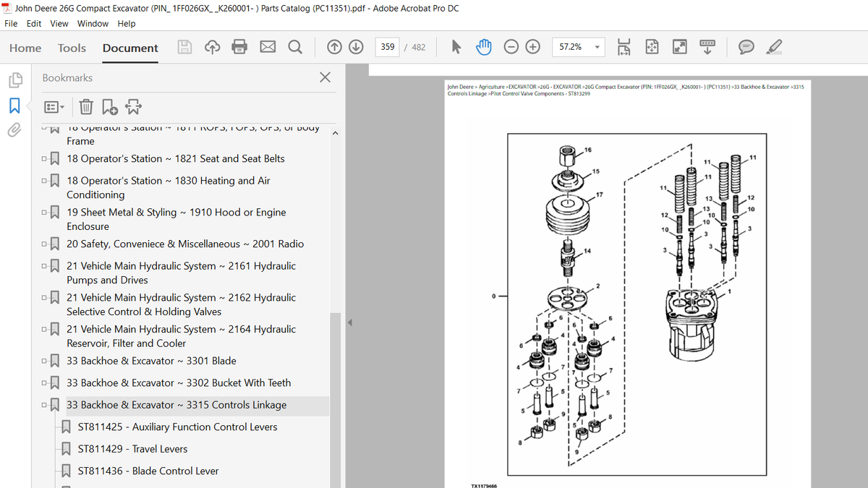Expand the 2161 Hydraulic Pumps bookmark
The width and height of the screenshot is (868, 488).
pos(45,266)
